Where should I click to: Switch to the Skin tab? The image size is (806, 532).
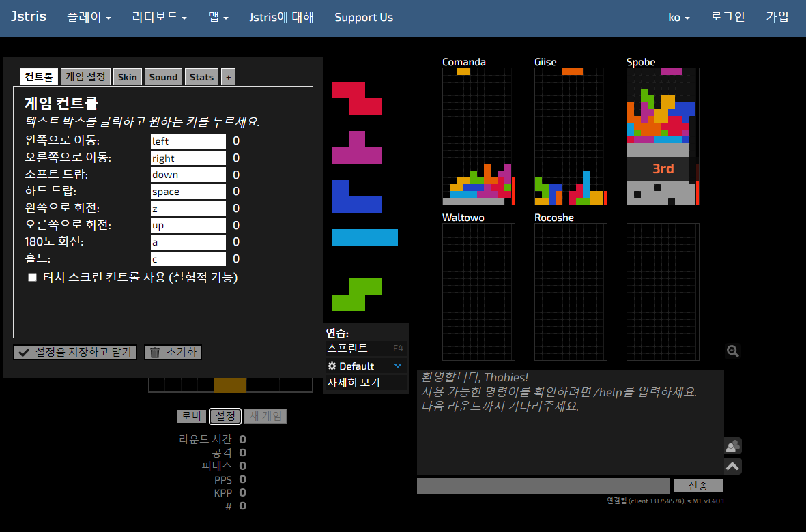coord(128,77)
